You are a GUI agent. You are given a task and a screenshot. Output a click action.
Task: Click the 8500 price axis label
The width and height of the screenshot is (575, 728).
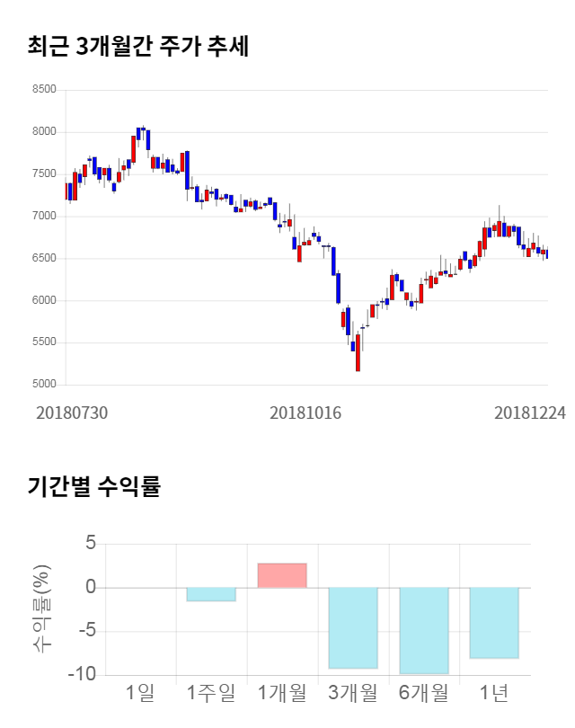click(43, 90)
